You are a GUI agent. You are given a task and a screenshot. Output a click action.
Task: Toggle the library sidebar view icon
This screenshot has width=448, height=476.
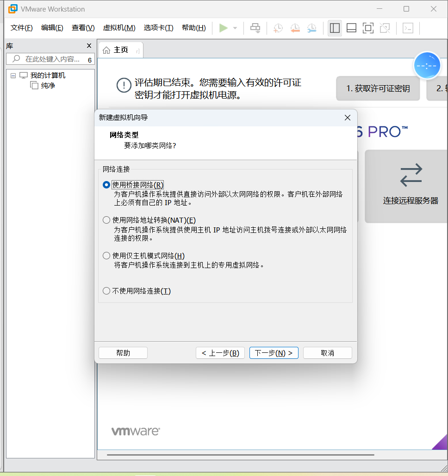click(335, 28)
